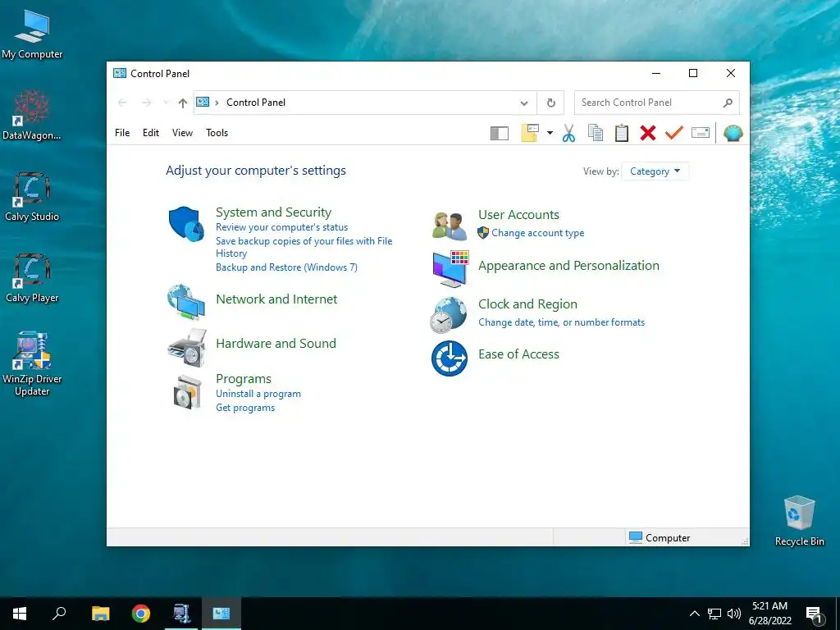Click the Properties toolbar icon

701,132
